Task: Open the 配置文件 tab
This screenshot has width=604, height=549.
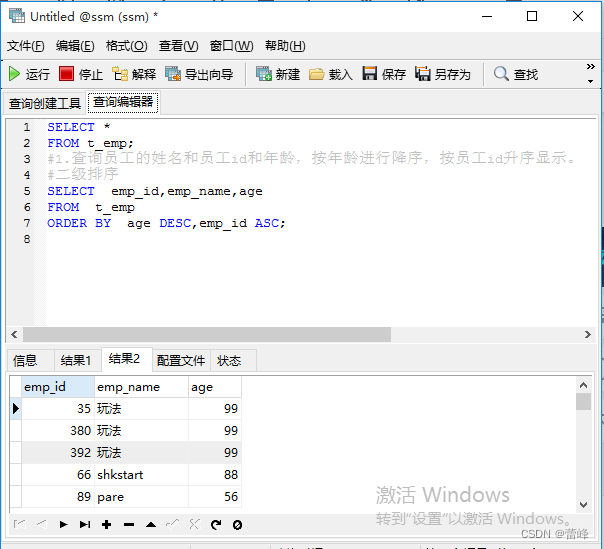Action: pos(181,361)
